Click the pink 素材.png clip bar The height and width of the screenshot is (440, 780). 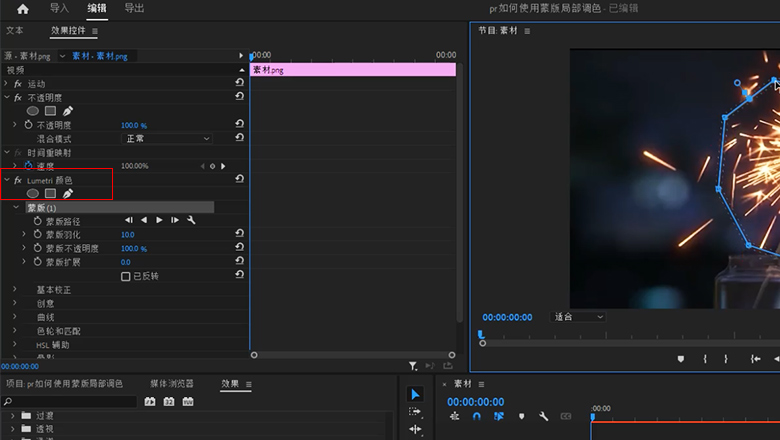click(352, 70)
